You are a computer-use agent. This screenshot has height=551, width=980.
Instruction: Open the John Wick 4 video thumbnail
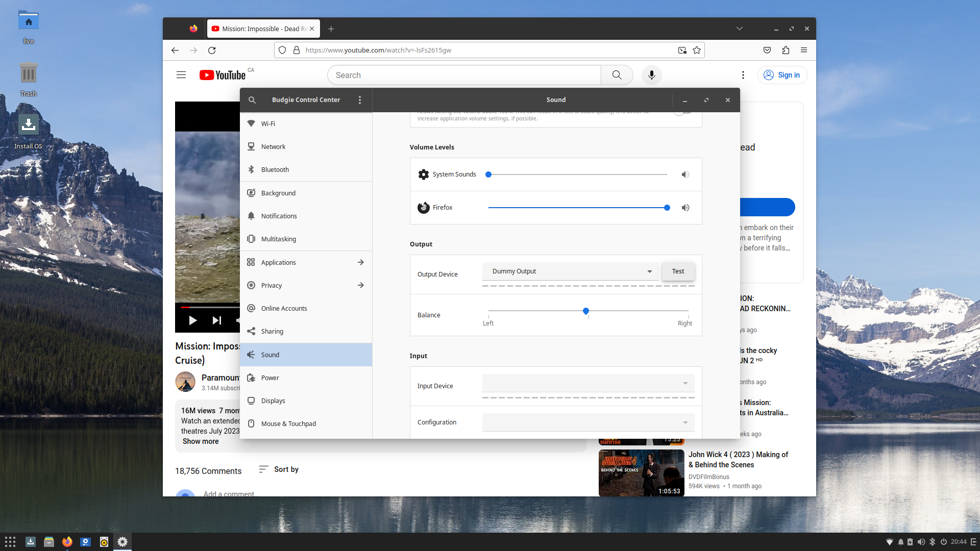tap(641, 473)
